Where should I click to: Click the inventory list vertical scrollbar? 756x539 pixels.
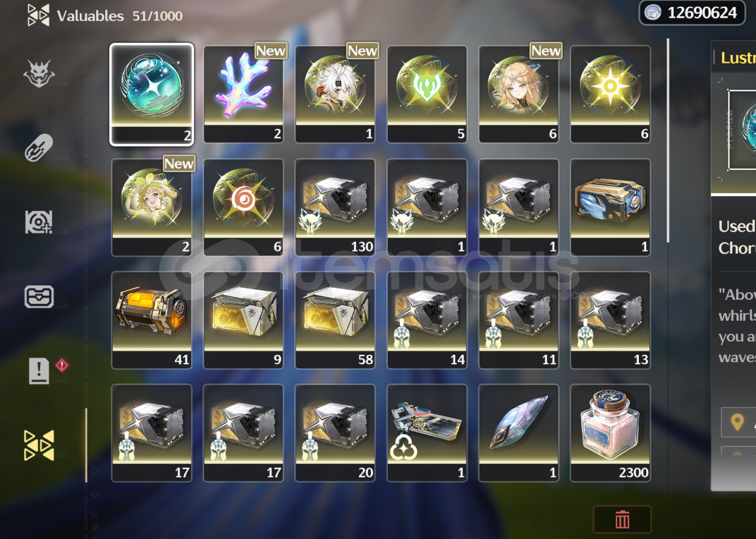coord(668,141)
